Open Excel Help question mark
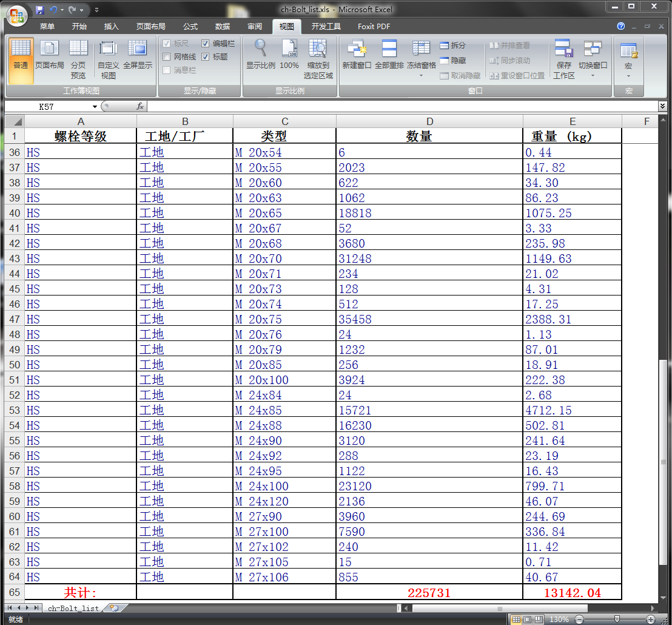 620,26
